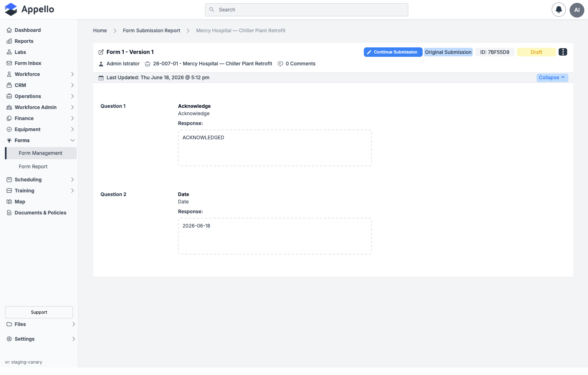
Task: Navigate to Home breadcrumb
Action: click(100, 31)
